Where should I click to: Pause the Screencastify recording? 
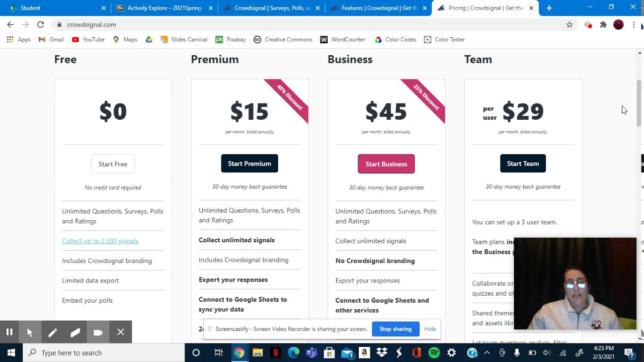click(9, 332)
